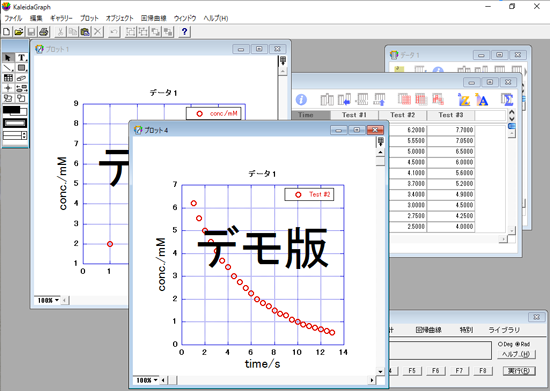Viewport: 550px width, 391px height.
Task: Click the Open file toolbar icon
Action: pyautogui.click(x=19, y=32)
